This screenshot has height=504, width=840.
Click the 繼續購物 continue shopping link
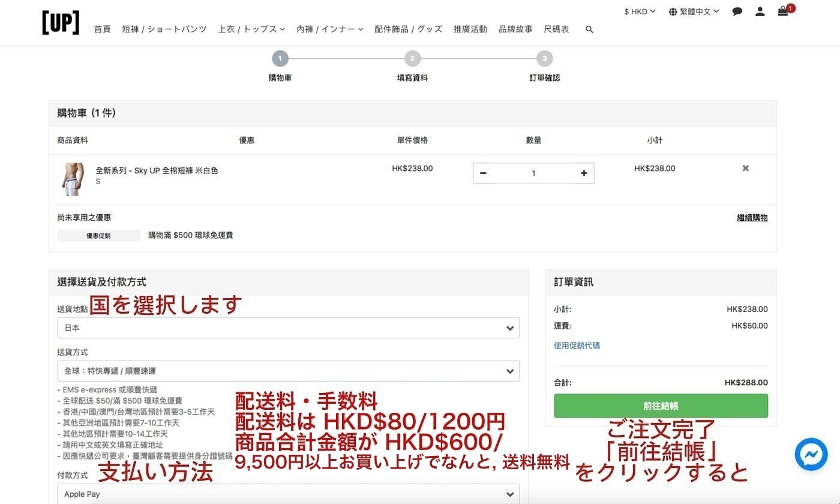752,218
